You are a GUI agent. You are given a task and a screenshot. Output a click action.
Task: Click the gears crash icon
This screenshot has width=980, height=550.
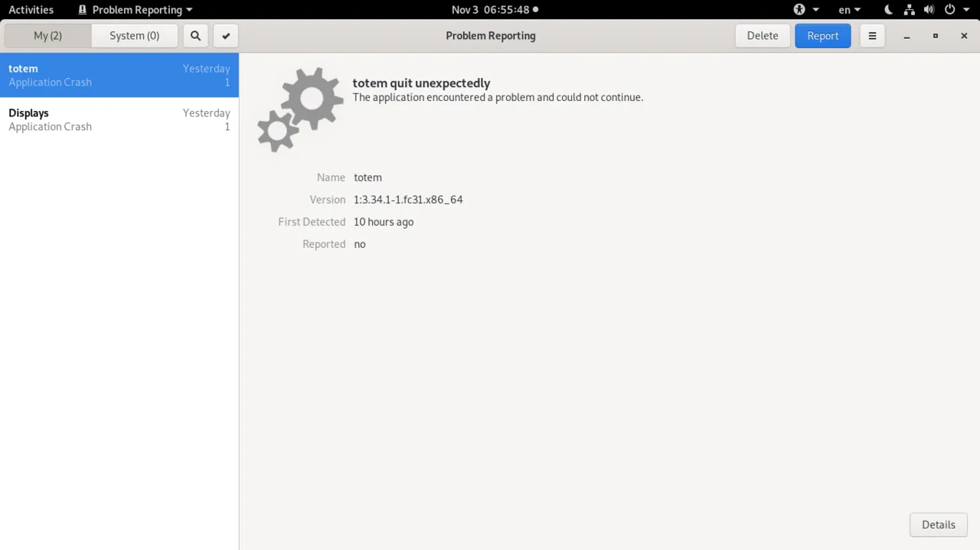coord(300,109)
